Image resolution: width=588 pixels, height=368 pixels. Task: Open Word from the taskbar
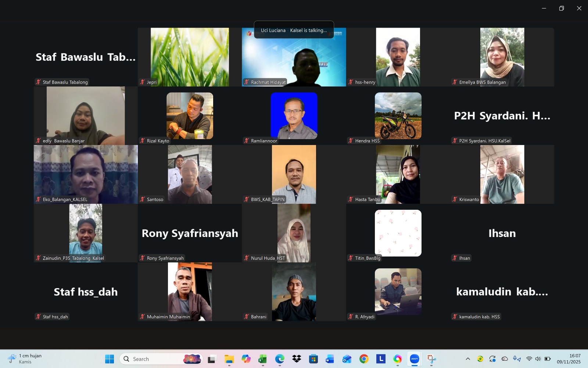click(330, 359)
